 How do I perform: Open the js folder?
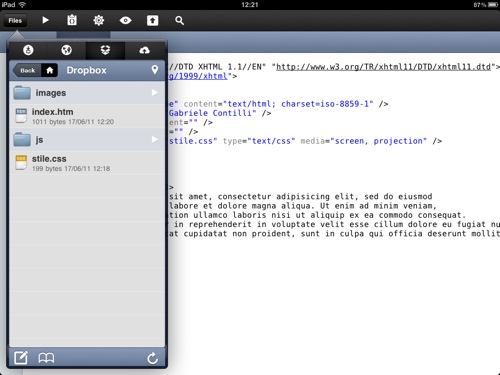point(87,140)
